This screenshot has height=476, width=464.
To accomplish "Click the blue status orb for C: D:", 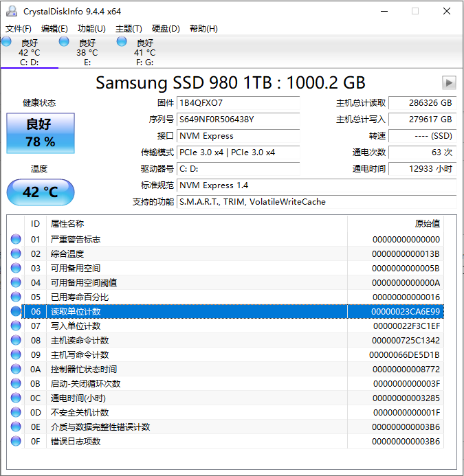I will (x=6, y=41).
